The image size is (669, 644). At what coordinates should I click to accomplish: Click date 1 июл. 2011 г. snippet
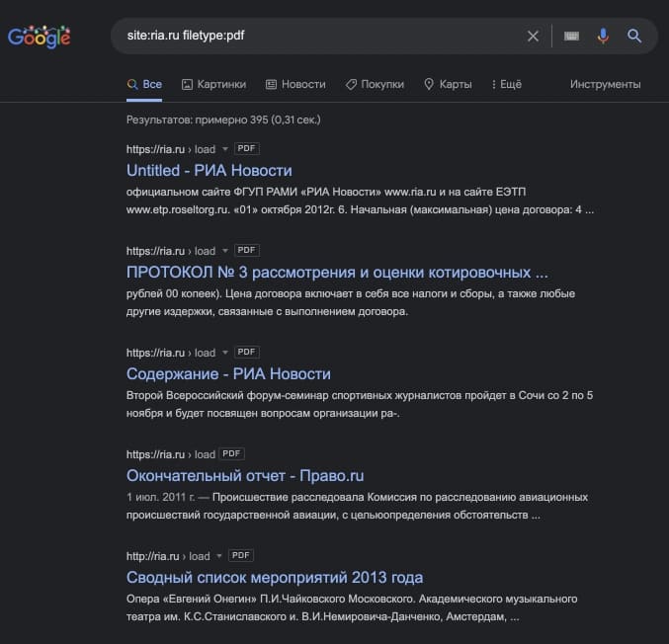160,497
